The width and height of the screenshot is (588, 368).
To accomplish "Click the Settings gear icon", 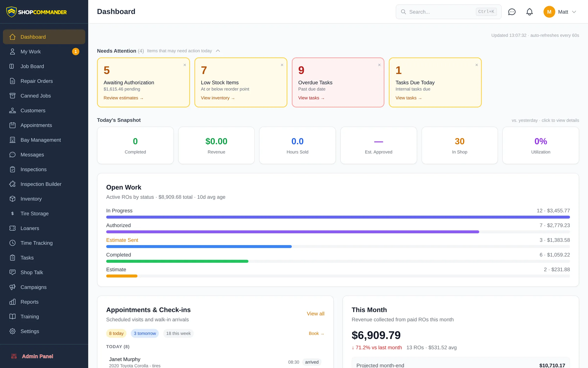I will (12, 331).
